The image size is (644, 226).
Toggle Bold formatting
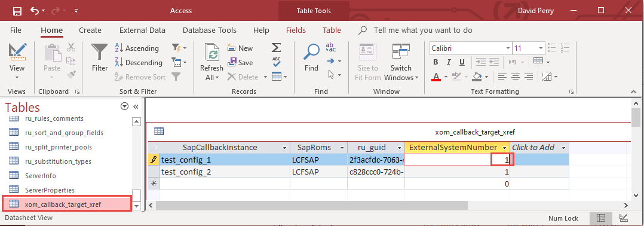click(x=436, y=62)
